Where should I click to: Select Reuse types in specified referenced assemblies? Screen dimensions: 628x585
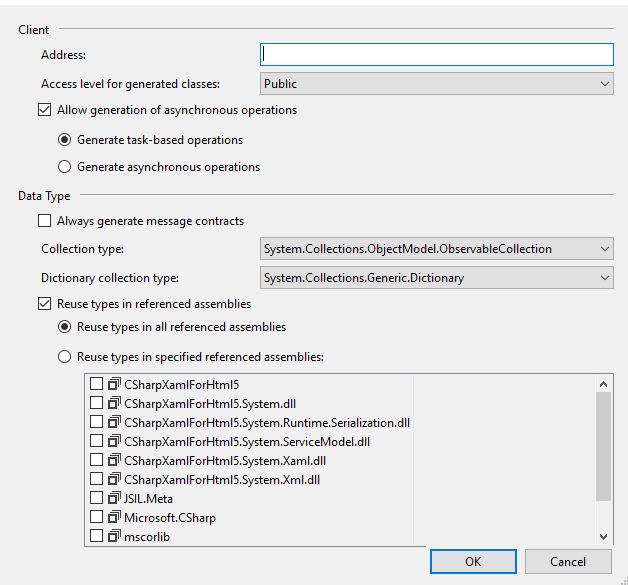[x=64, y=356]
